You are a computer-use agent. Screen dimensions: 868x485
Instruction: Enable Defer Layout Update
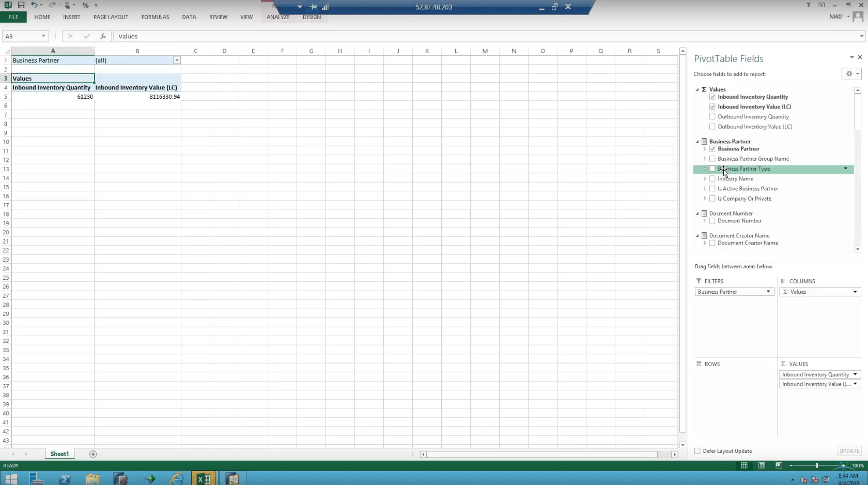pos(698,451)
